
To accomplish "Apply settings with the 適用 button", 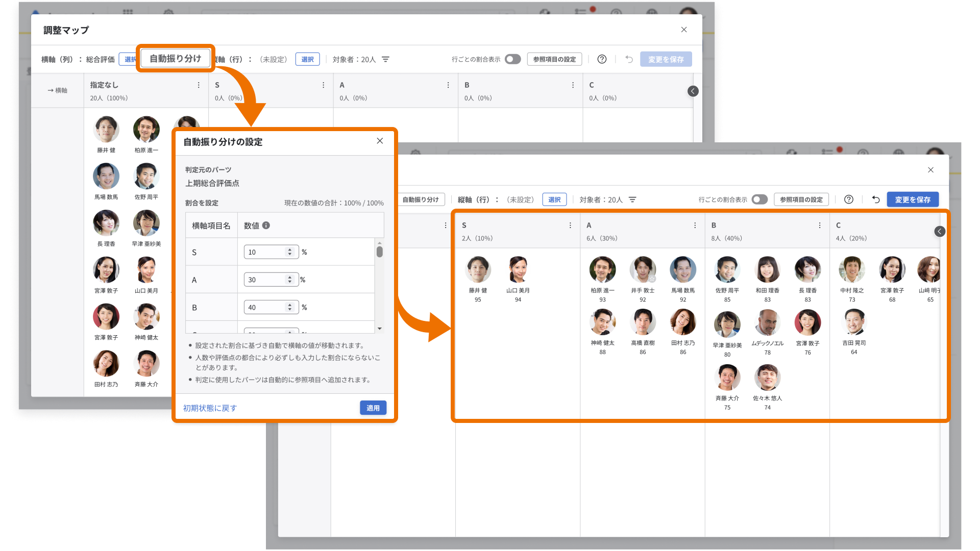I will 373,408.
